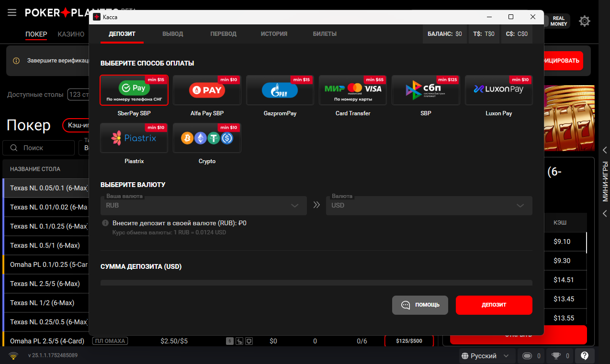610x364 pixels.
Task: Expand the USD target currency dropdown
Action: click(429, 205)
